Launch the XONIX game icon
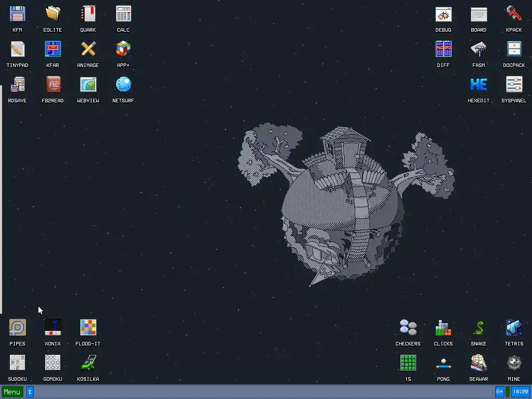Image resolution: width=532 pixels, height=399 pixels. tap(52, 328)
